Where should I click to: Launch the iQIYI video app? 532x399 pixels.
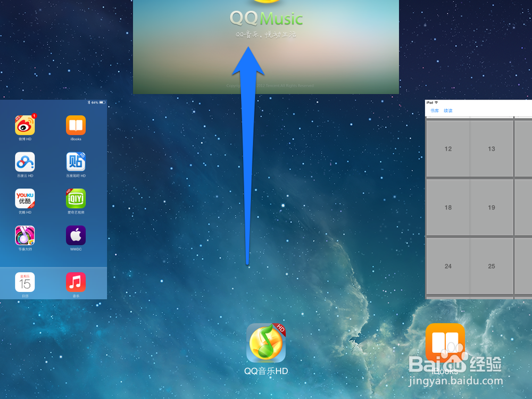click(76, 198)
